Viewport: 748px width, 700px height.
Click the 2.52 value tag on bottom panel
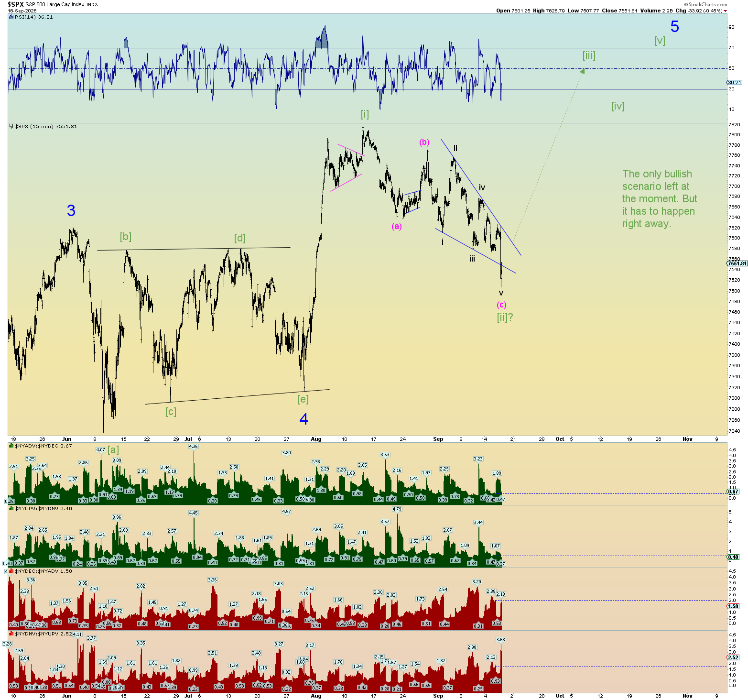(733, 657)
